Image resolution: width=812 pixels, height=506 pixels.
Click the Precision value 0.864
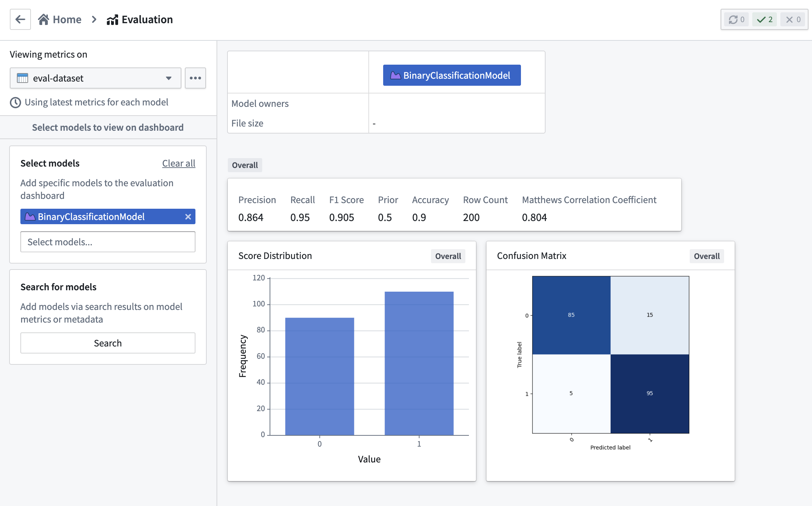pyautogui.click(x=251, y=218)
